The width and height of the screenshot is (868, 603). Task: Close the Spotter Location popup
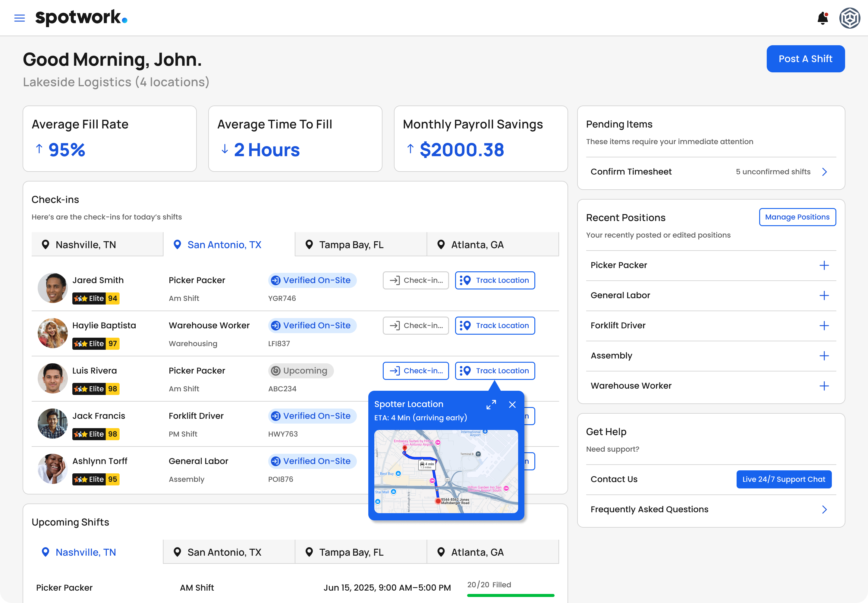[x=512, y=405]
